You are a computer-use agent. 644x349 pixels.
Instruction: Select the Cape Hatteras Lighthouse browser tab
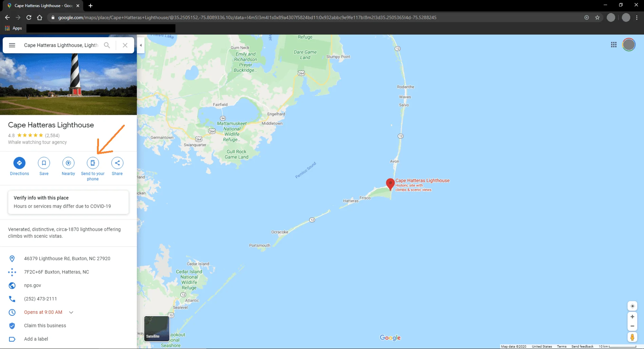click(x=43, y=6)
